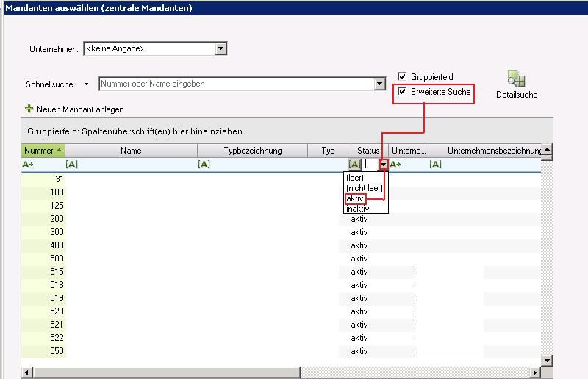Choose 'inaktiv' in the Status filter list
Image resolution: width=588 pixels, height=379 pixels.
(358, 209)
